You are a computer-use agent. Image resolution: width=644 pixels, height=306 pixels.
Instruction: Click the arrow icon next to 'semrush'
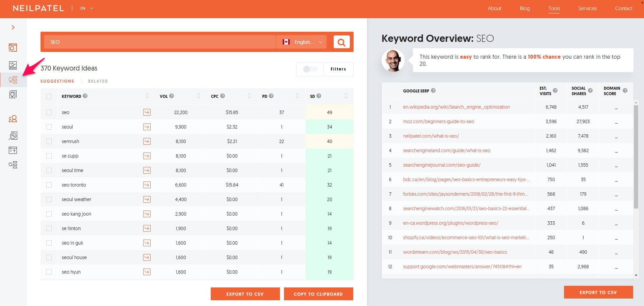pyautogui.click(x=147, y=141)
